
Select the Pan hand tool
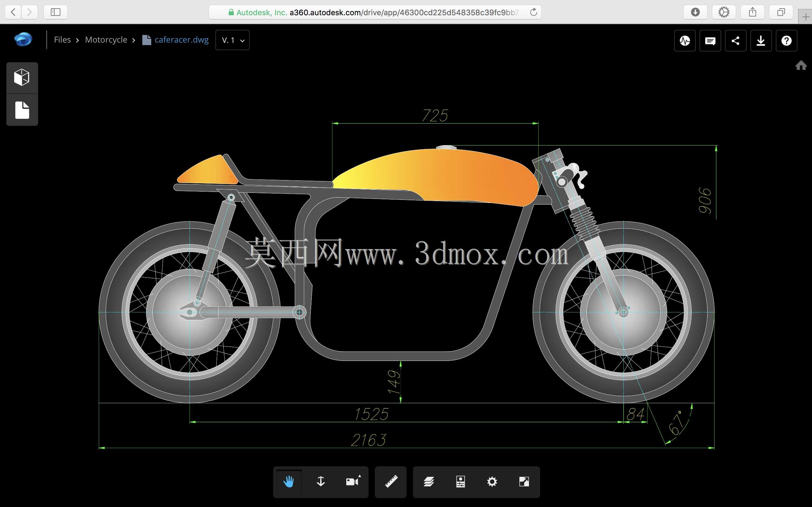click(289, 482)
